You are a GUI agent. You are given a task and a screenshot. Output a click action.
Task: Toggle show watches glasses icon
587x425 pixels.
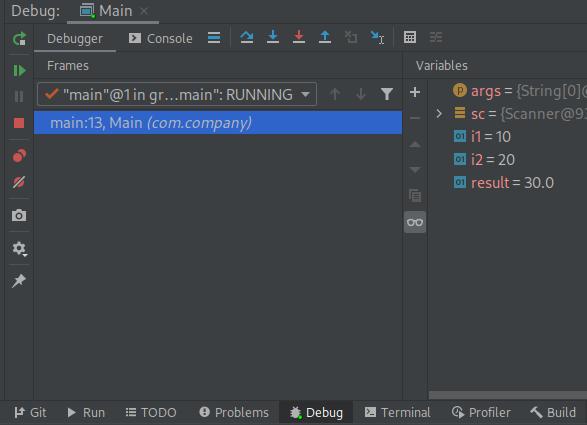pos(415,222)
